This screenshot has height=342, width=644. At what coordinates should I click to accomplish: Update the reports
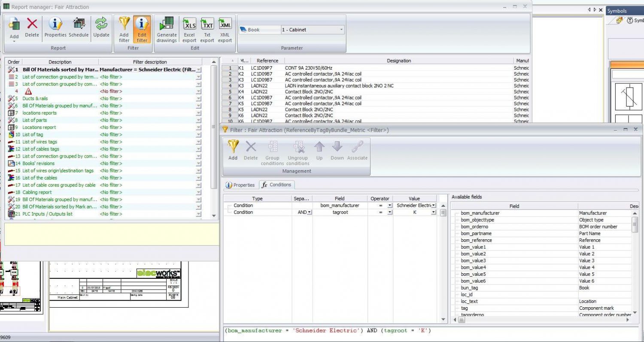101,28
